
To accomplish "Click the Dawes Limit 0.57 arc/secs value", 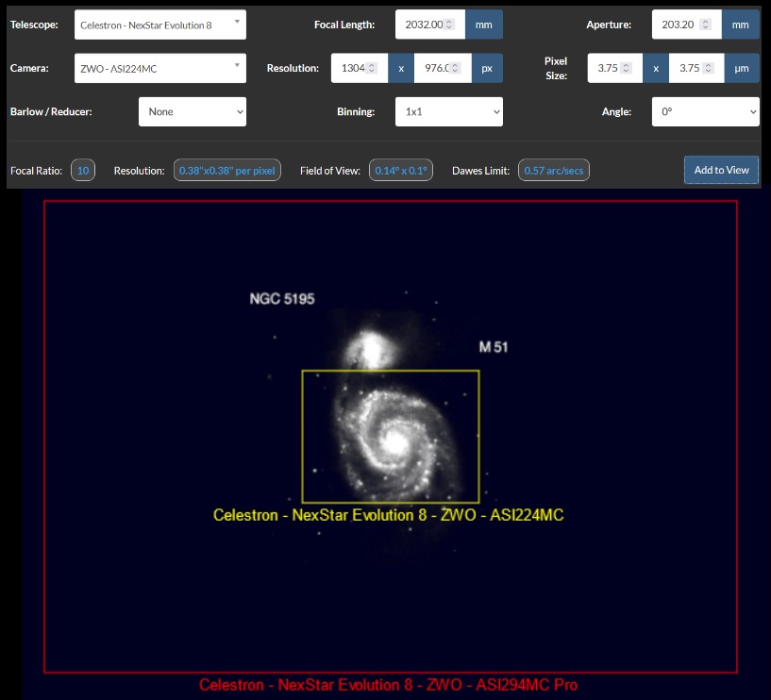I will pyautogui.click(x=554, y=171).
